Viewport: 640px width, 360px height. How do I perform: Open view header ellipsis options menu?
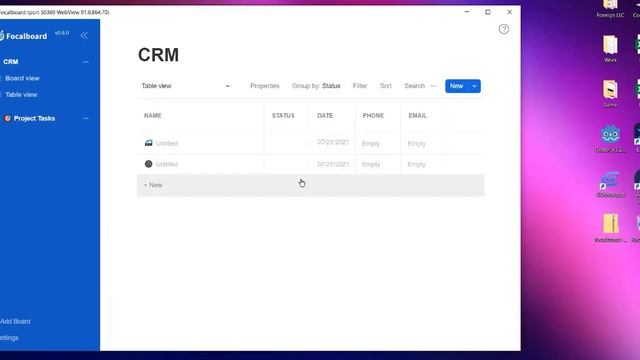[433, 86]
